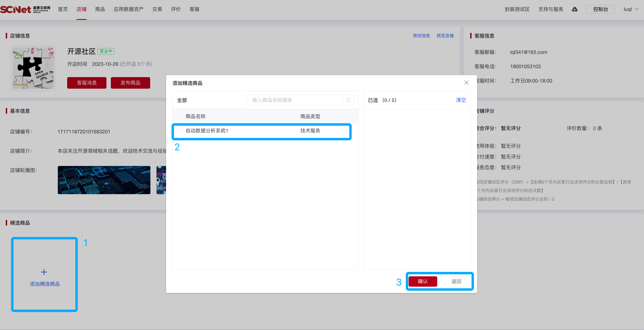
Task: Click the 返回 button
Action: pyautogui.click(x=456, y=281)
